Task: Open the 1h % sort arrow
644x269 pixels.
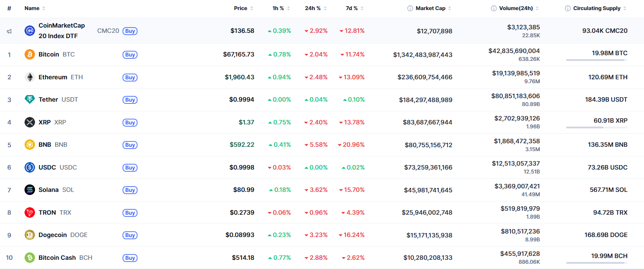Action: (x=288, y=8)
